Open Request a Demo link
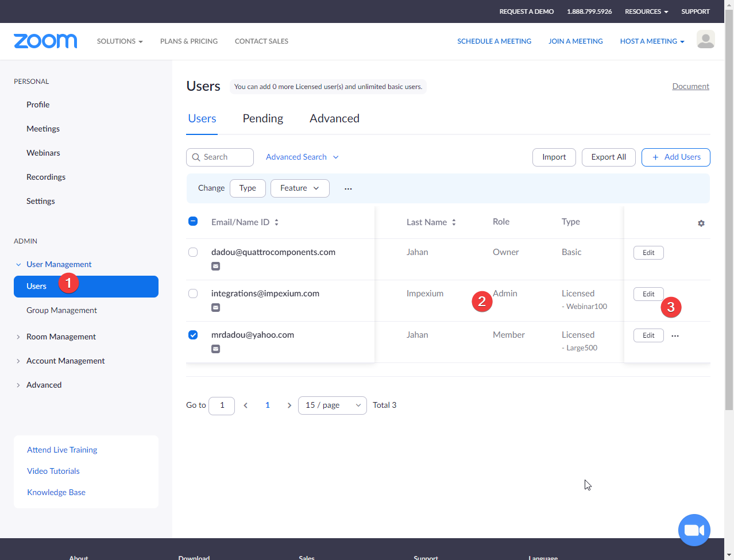The width and height of the screenshot is (734, 560). pyautogui.click(x=527, y=11)
